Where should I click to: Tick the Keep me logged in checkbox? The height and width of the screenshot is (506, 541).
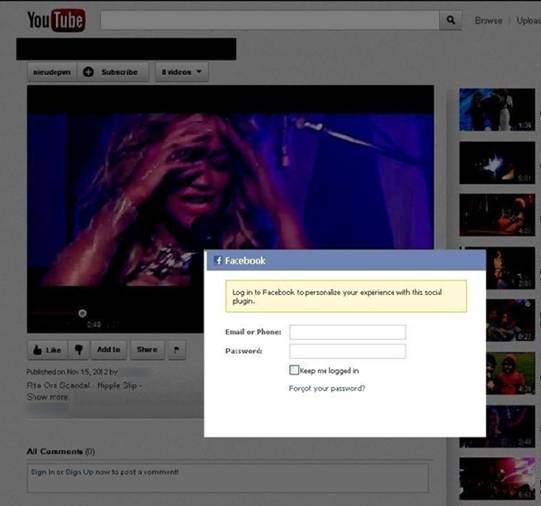(294, 370)
